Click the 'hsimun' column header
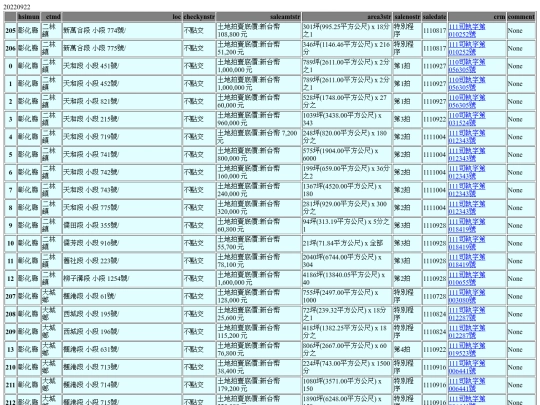 click(x=29, y=17)
